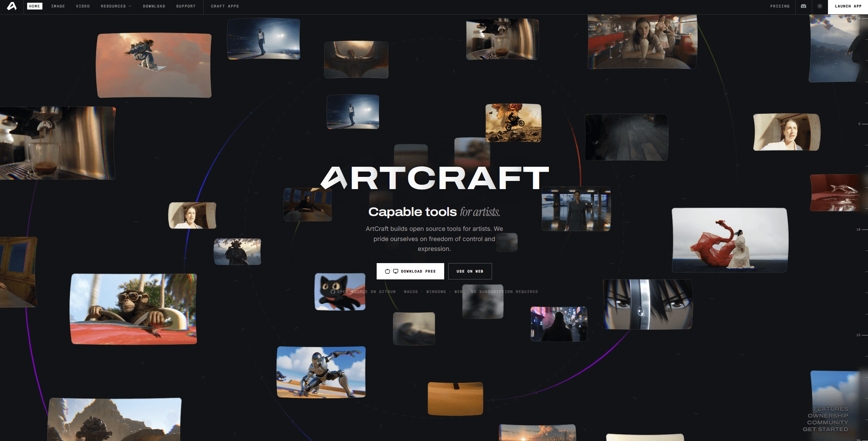Viewport: 868px width, 441px height.
Task: Click the "No subscription required" text
Action: coord(504,292)
